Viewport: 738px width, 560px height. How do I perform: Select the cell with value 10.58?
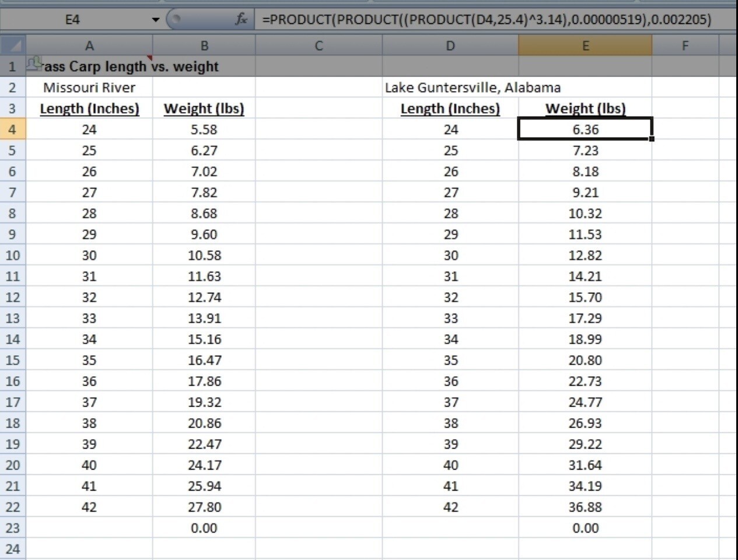(x=204, y=256)
